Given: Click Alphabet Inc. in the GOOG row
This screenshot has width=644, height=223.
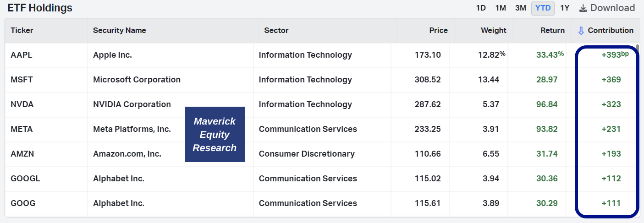Looking at the screenshot, I should tap(119, 203).
